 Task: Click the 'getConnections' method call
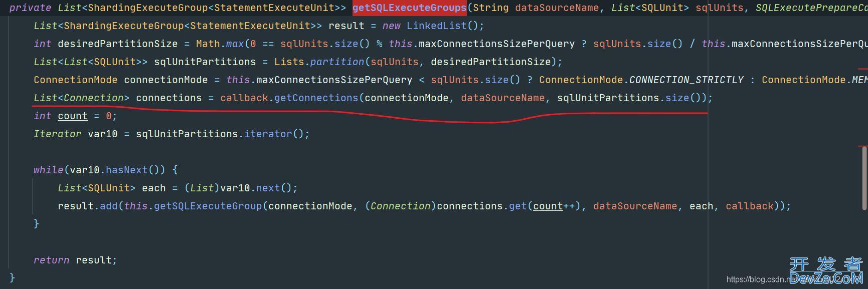coord(316,98)
